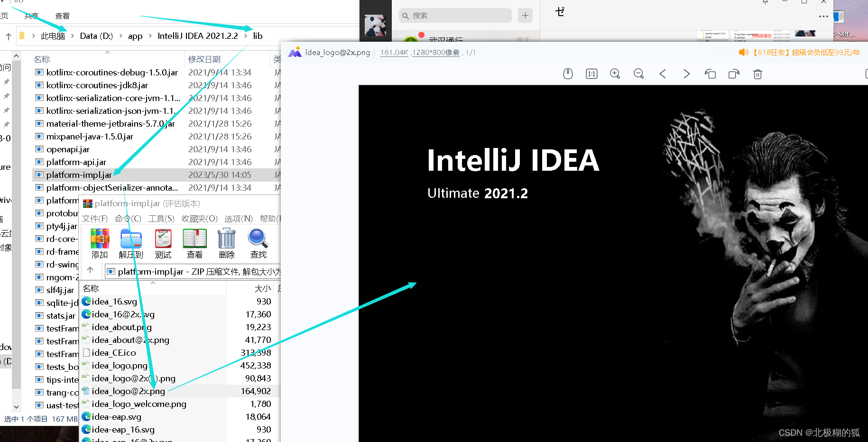Open WinRAR 收藏夹(O) menu

coord(199,219)
